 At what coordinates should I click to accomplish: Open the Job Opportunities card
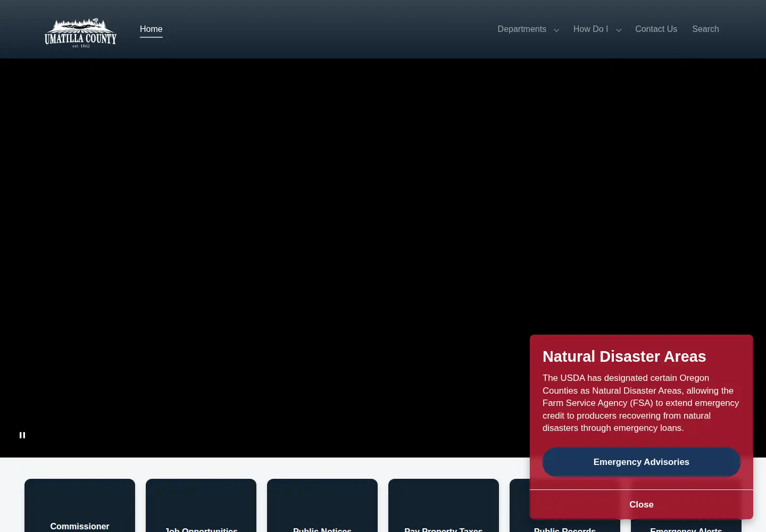[201, 505]
